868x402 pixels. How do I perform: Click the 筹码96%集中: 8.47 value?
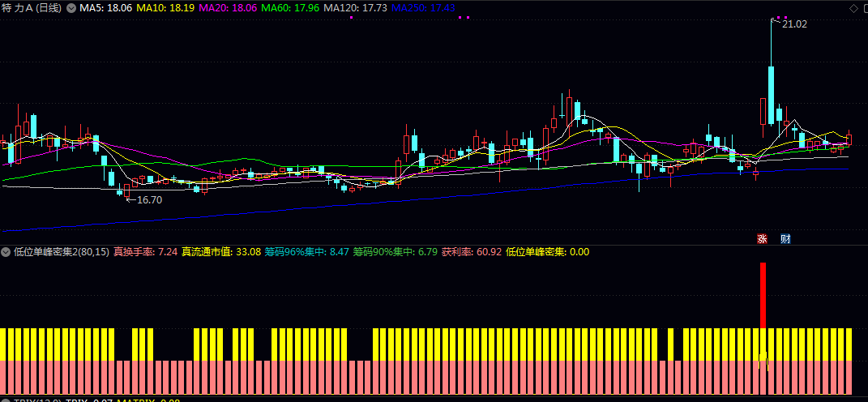click(x=306, y=252)
